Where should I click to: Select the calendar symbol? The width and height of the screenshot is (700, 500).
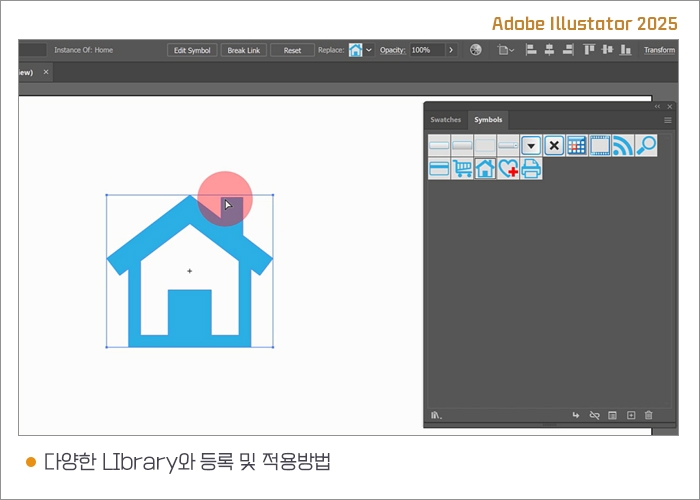(577, 146)
